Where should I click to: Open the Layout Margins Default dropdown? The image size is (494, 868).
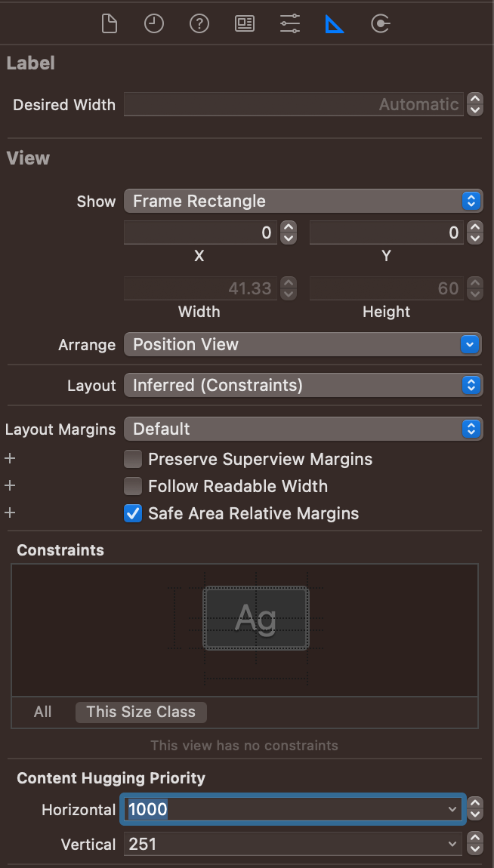[x=302, y=429]
